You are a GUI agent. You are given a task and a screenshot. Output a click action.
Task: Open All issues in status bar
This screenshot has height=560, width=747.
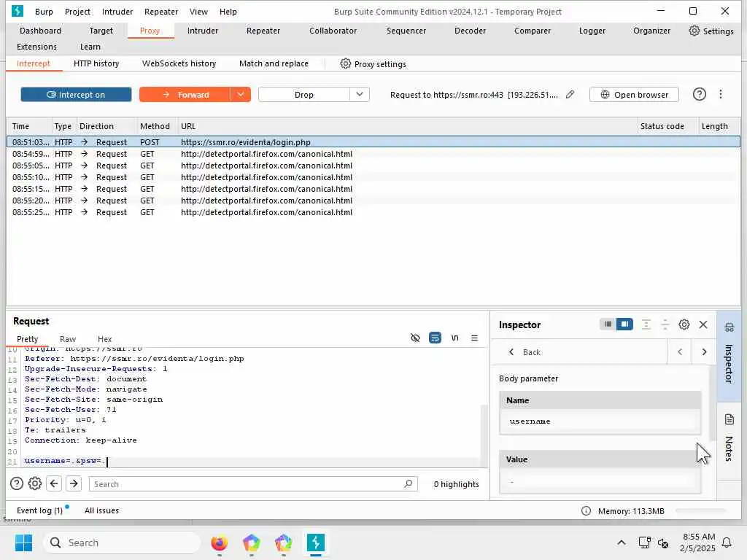tap(101, 510)
